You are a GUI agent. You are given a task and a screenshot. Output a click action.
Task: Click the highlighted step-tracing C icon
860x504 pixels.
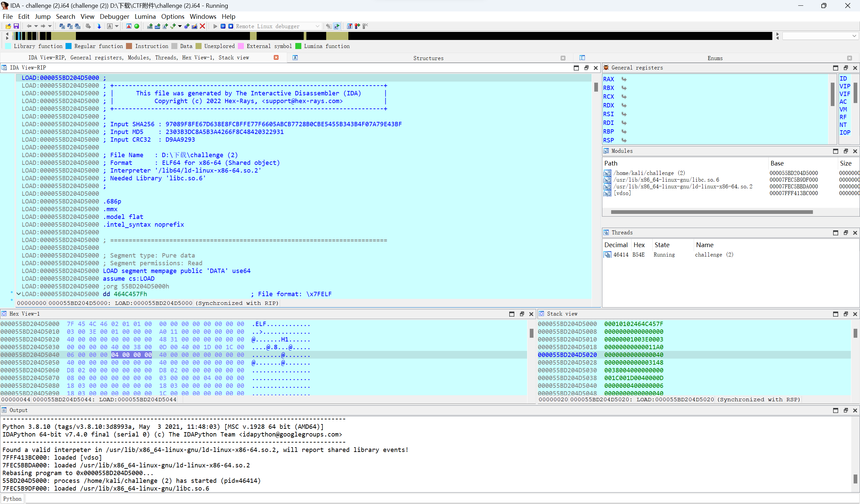[337, 26]
